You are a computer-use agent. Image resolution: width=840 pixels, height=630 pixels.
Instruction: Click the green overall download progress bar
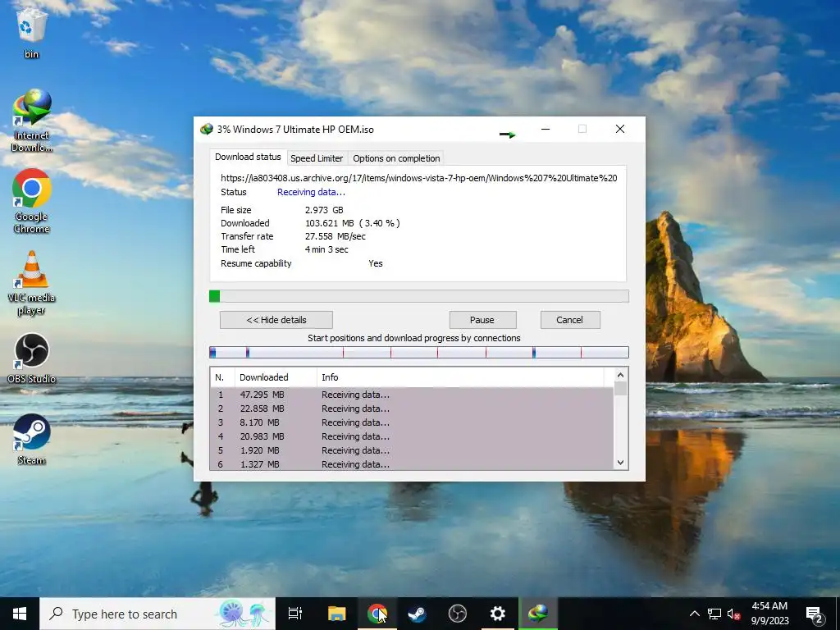419,296
